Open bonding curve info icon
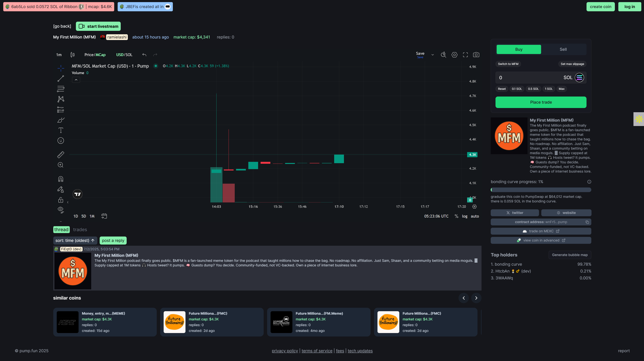The width and height of the screenshot is (644, 361). (x=589, y=182)
